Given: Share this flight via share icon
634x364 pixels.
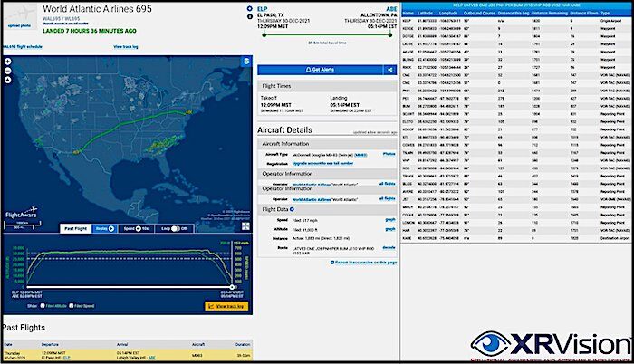Looking at the screenshot, I should point(390,70).
